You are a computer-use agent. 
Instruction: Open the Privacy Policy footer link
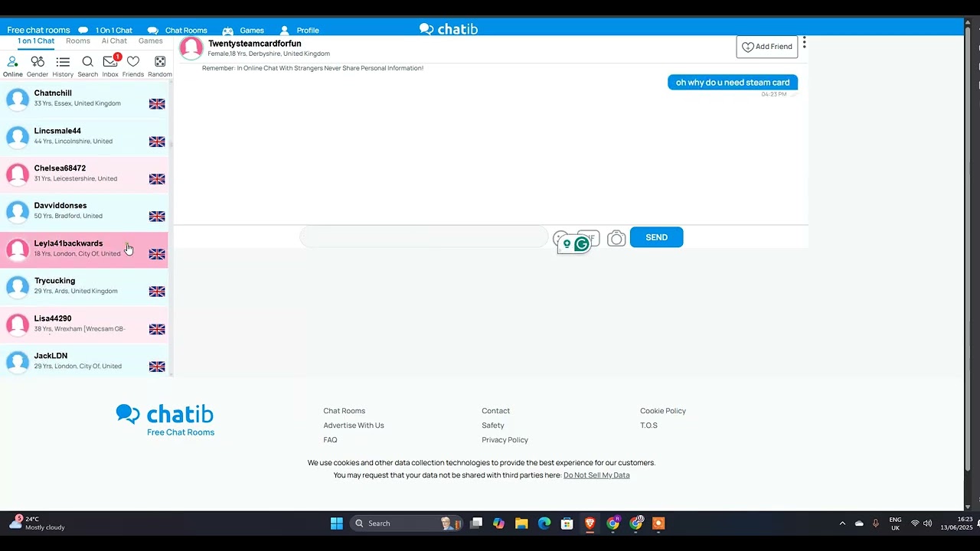505,440
